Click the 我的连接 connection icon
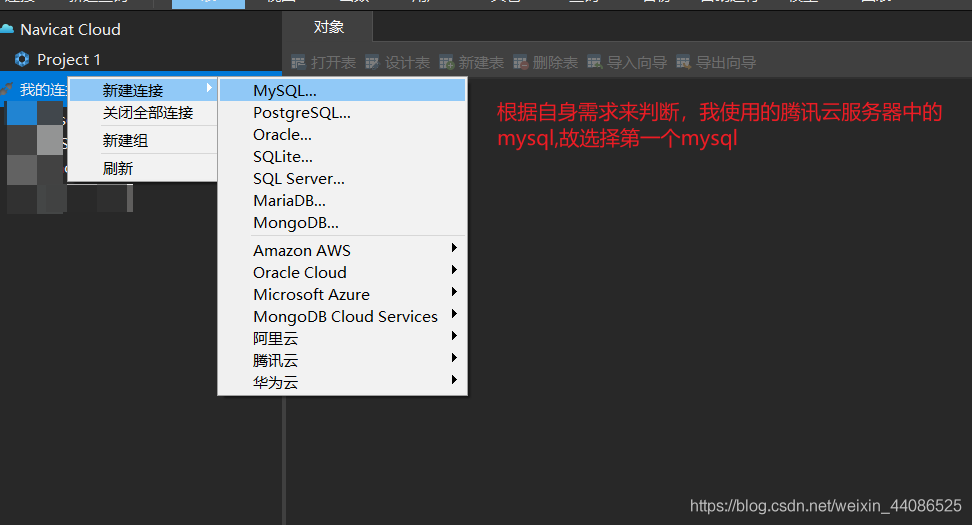Image resolution: width=972 pixels, height=525 pixels. pos(7,90)
